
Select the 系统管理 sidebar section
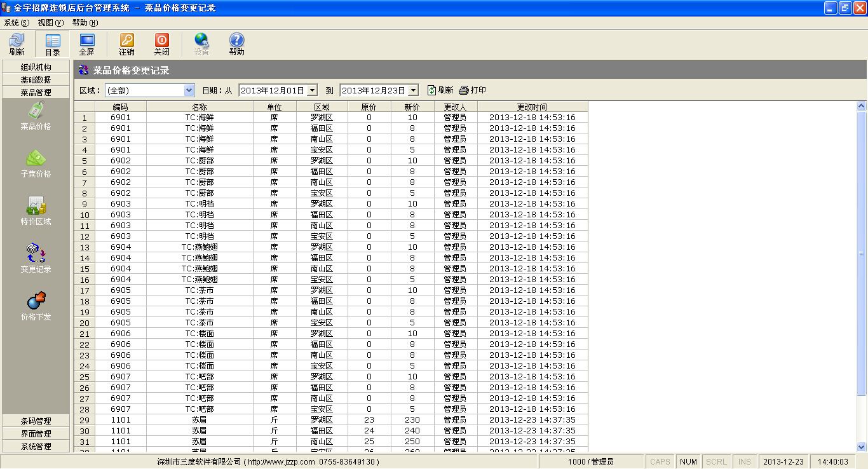(x=36, y=446)
